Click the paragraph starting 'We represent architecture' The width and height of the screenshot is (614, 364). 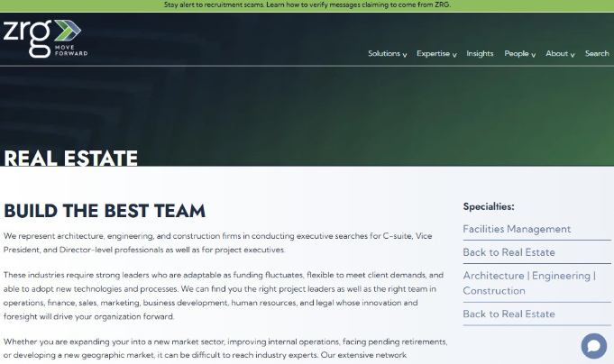coord(217,242)
